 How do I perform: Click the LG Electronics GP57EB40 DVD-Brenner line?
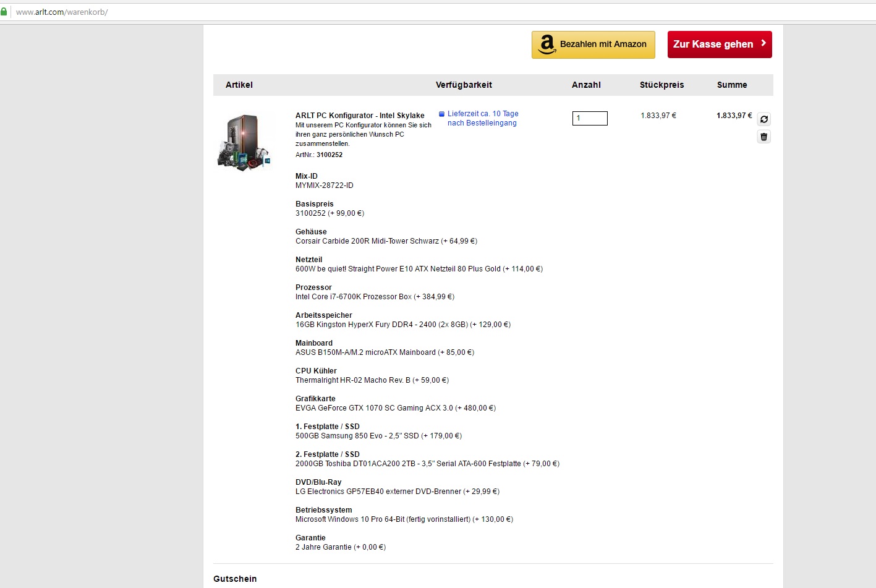[x=398, y=492]
